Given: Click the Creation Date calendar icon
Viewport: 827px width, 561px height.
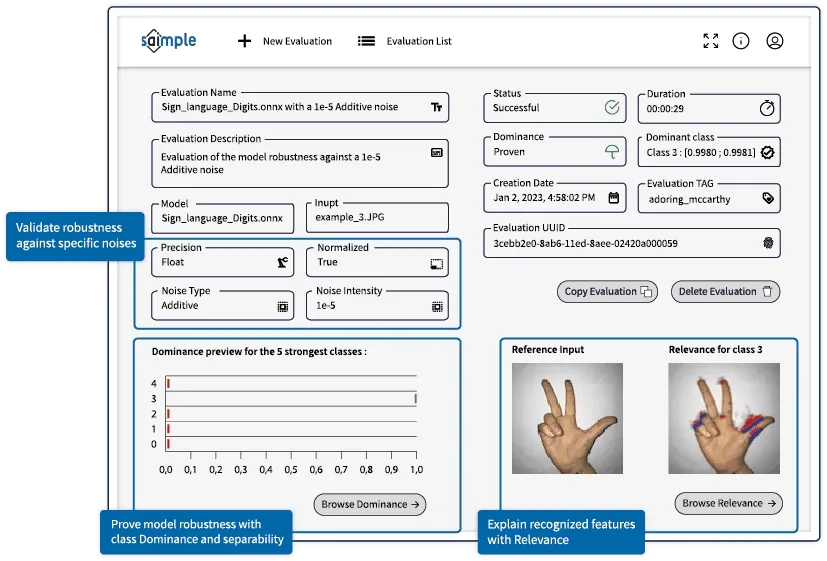Looking at the screenshot, I should tap(613, 198).
